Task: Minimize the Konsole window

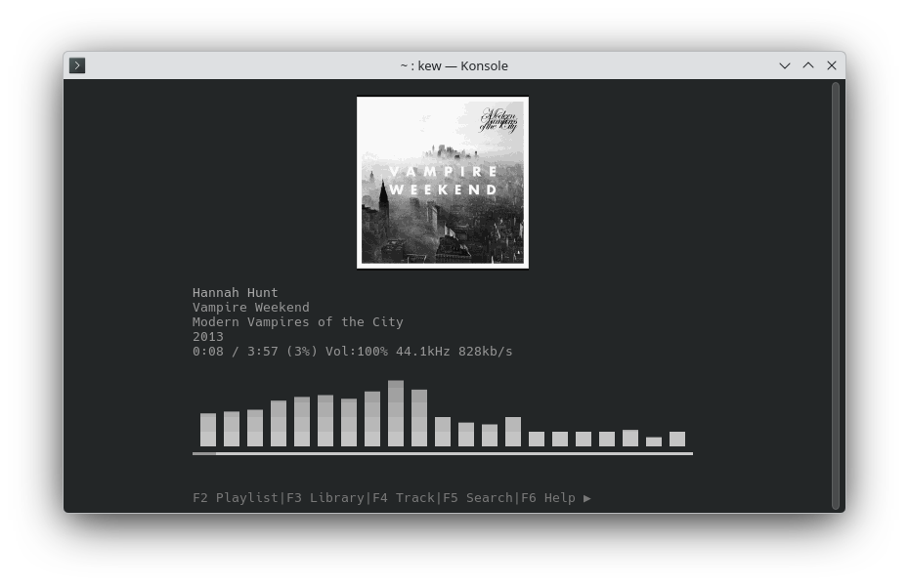Action: tap(784, 65)
